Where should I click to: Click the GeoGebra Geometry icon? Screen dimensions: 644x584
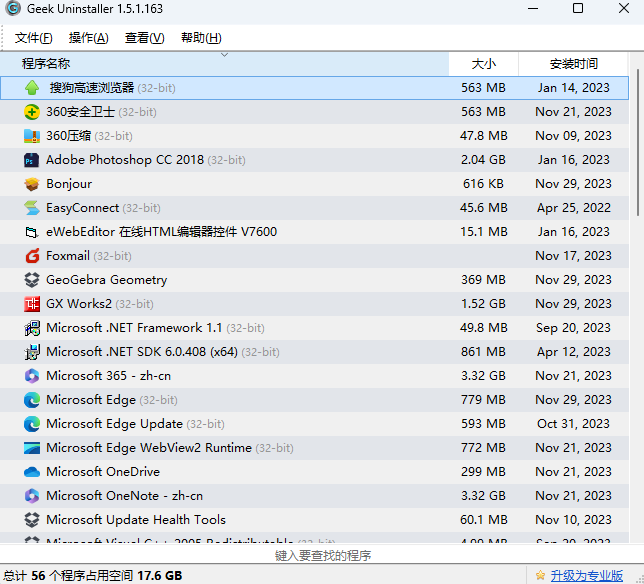tap(32, 280)
